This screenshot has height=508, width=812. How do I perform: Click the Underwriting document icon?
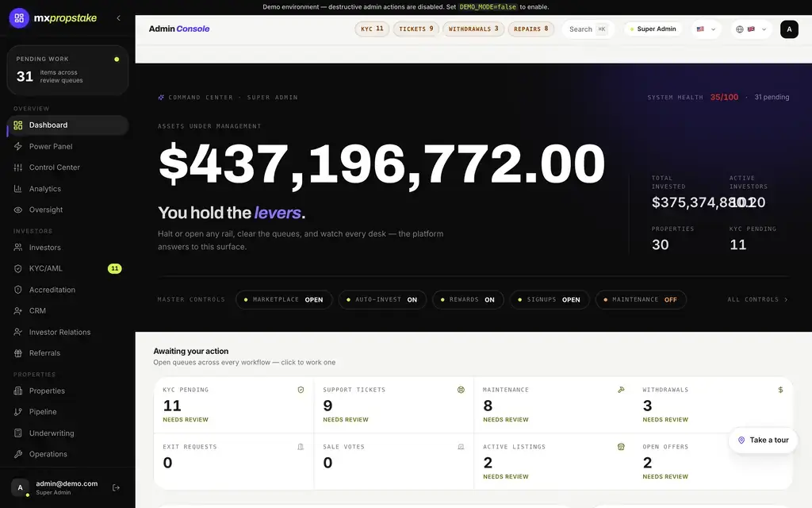(x=18, y=433)
